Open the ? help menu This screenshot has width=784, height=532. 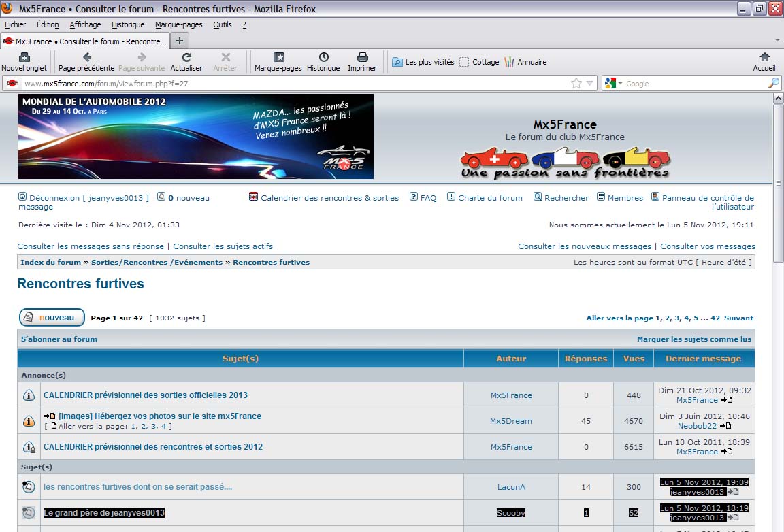244,24
